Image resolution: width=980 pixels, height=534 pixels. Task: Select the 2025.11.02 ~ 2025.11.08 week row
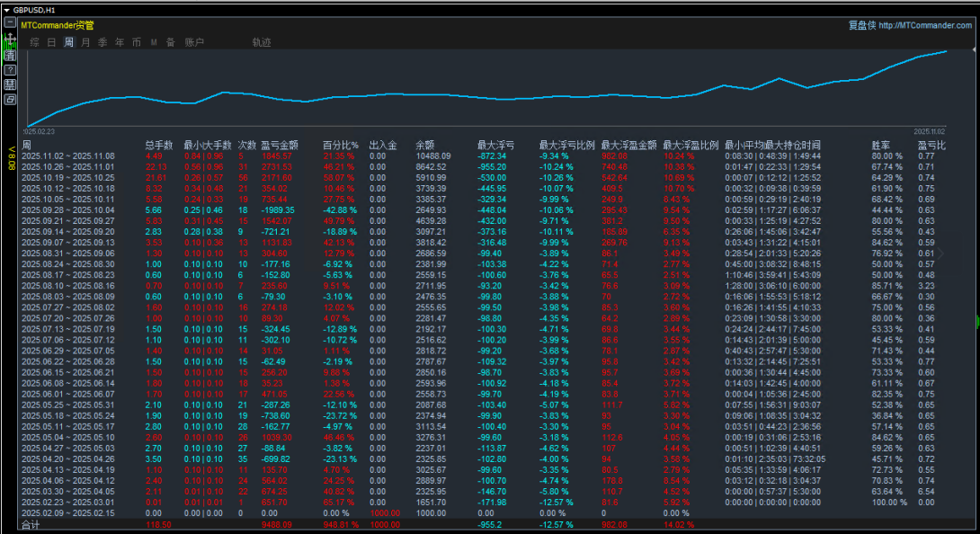tap(68, 156)
